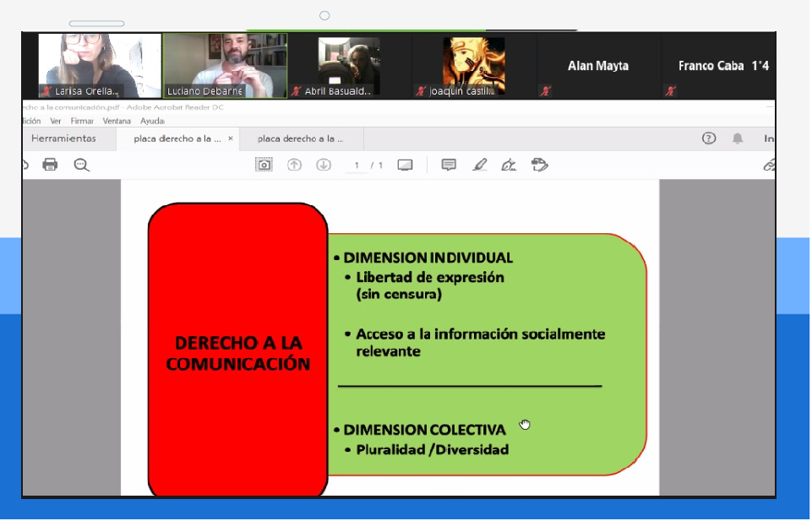
Task: Add a comment with the sticky note icon
Action: point(449,165)
